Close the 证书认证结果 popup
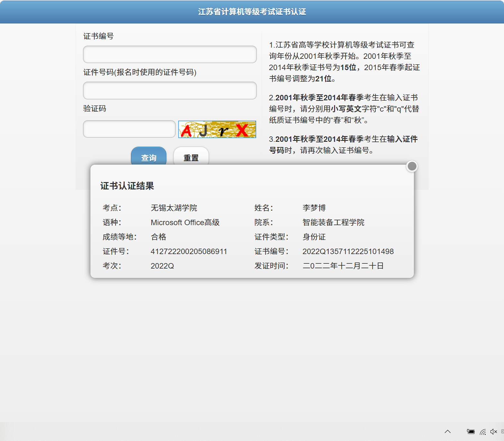The height and width of the screenshot is (441, 504). point(412,166)
